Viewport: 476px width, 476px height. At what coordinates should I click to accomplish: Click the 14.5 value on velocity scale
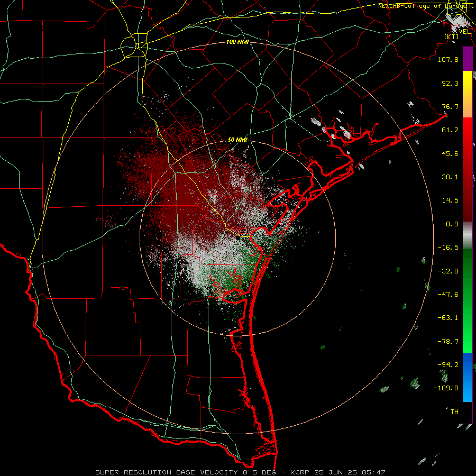pyautogui.click(x=450, y=200)
